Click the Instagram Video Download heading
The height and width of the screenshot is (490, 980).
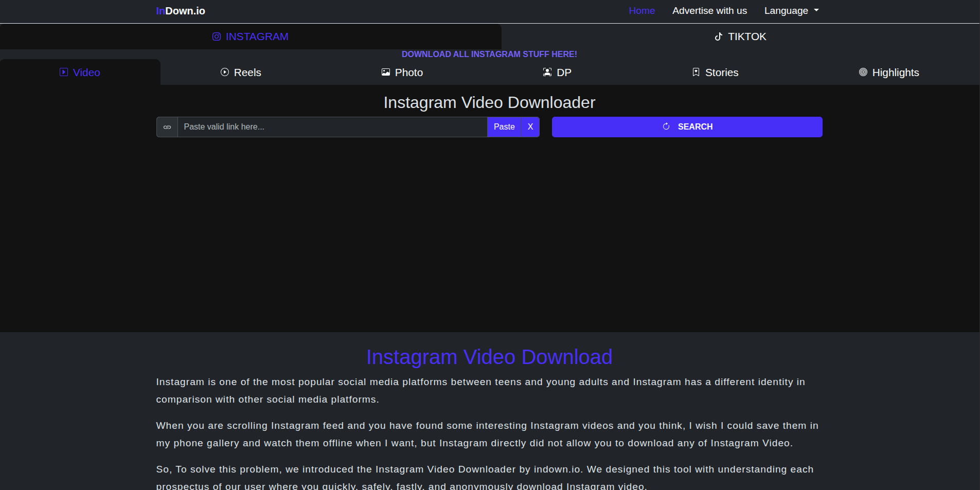489,357
